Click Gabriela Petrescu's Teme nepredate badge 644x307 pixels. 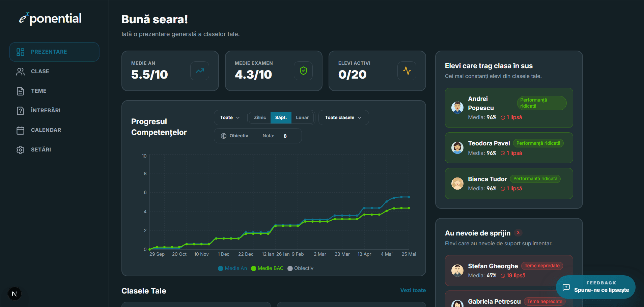[545, 302]
